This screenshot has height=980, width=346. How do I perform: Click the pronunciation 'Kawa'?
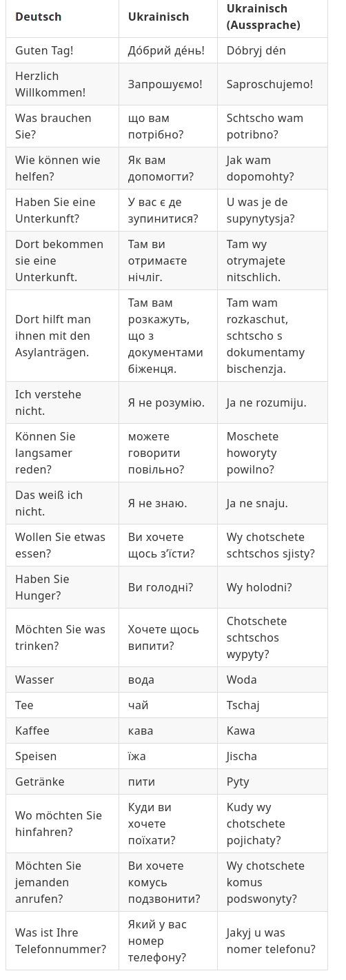pyautogui.click(x=241, y=731)
